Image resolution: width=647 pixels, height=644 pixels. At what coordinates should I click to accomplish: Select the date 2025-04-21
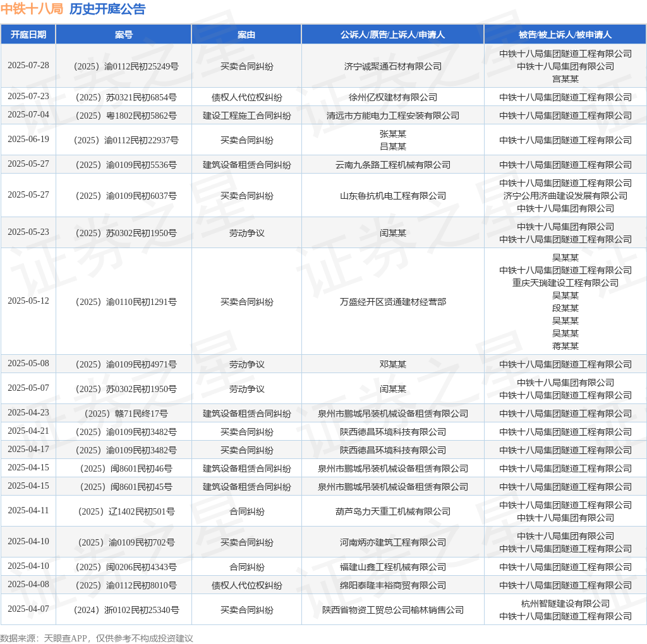[28, 431]
